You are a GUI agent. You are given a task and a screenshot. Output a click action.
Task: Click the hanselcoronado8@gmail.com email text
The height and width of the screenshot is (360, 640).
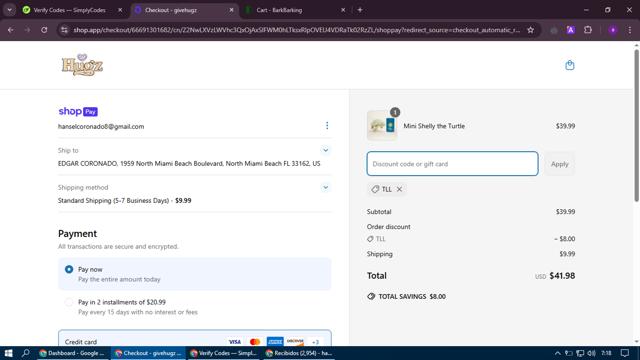(x=101, y=127)
